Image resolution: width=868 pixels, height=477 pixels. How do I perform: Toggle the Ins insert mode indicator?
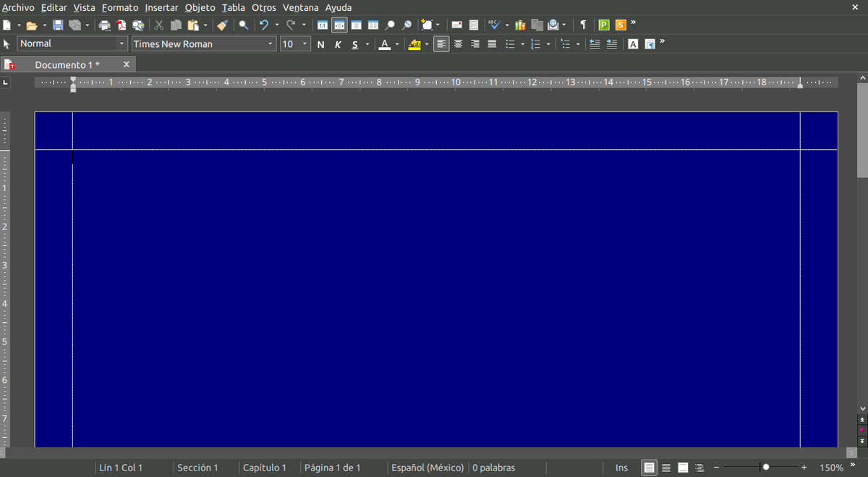click(622, 468)
